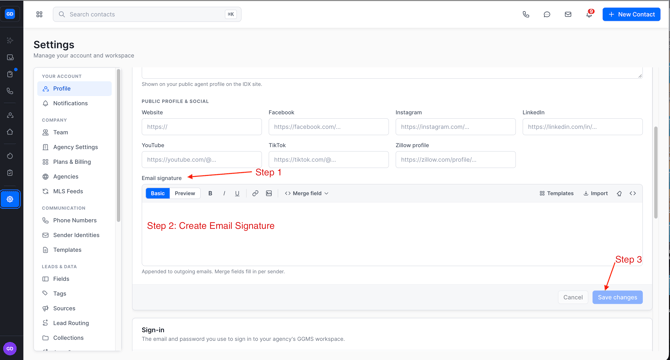Click the New Contact button

[631, 14]
